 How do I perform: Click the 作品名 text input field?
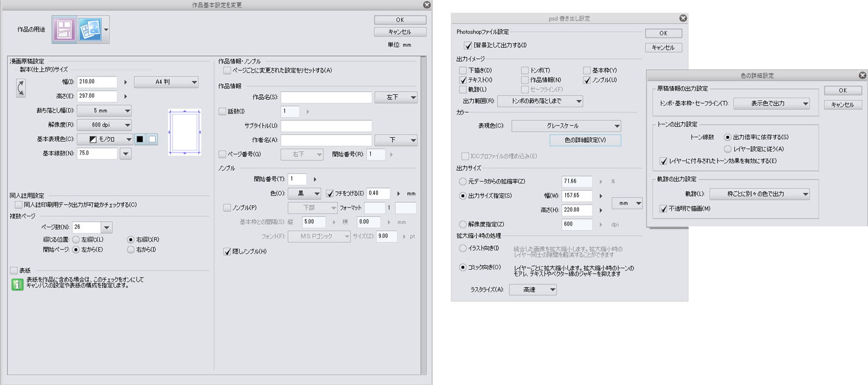pyautogui.click(x=326, y=97)
